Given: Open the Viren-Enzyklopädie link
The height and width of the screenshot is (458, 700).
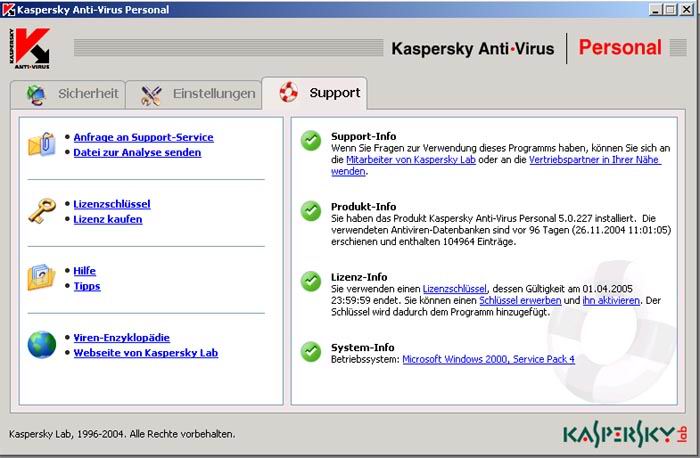Looking at the screenshot, I should click(x=121, y=338).
